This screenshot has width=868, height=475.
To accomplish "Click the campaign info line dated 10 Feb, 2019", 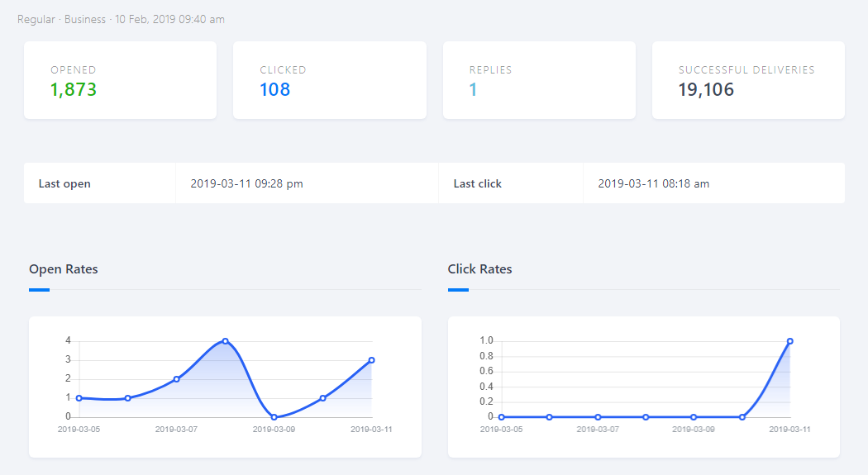I will pyautogui.click(x=121, y=19).
